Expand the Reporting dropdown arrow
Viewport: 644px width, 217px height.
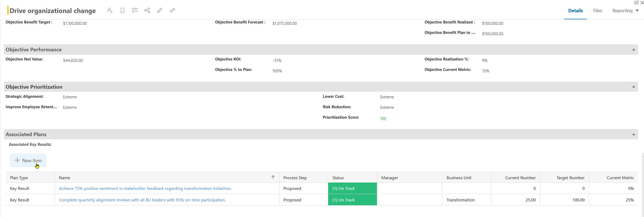pyautogui.click(x=637, y=11)
